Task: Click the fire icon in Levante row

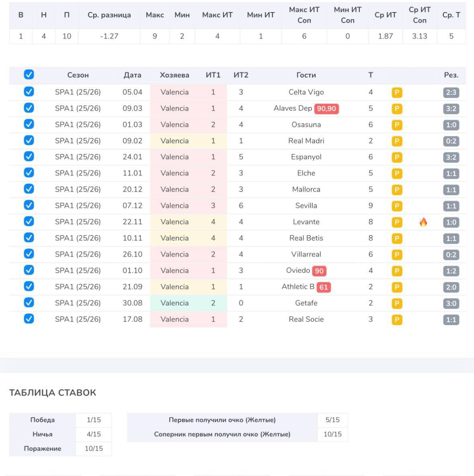Action: [x=423, y=222]
